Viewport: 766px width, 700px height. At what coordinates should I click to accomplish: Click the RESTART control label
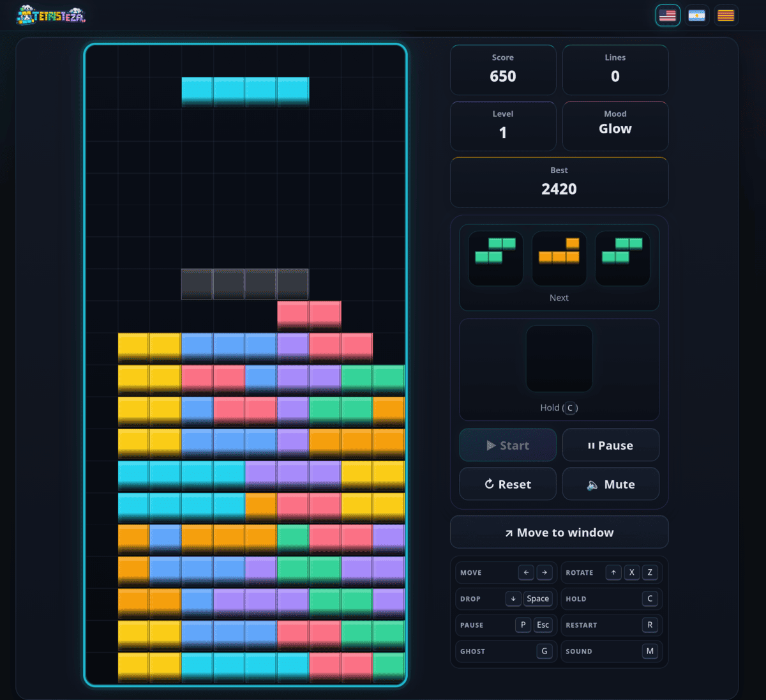[x=582, y=625]
